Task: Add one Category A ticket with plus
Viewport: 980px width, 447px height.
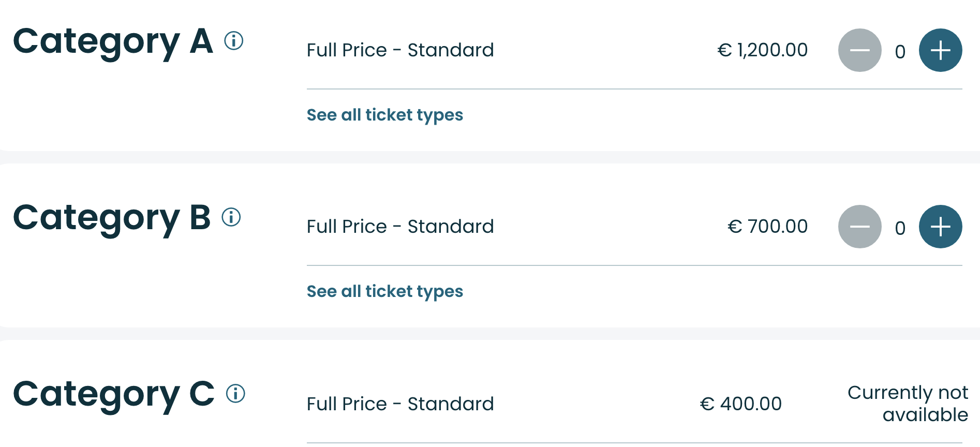Action: click(940, 50)
